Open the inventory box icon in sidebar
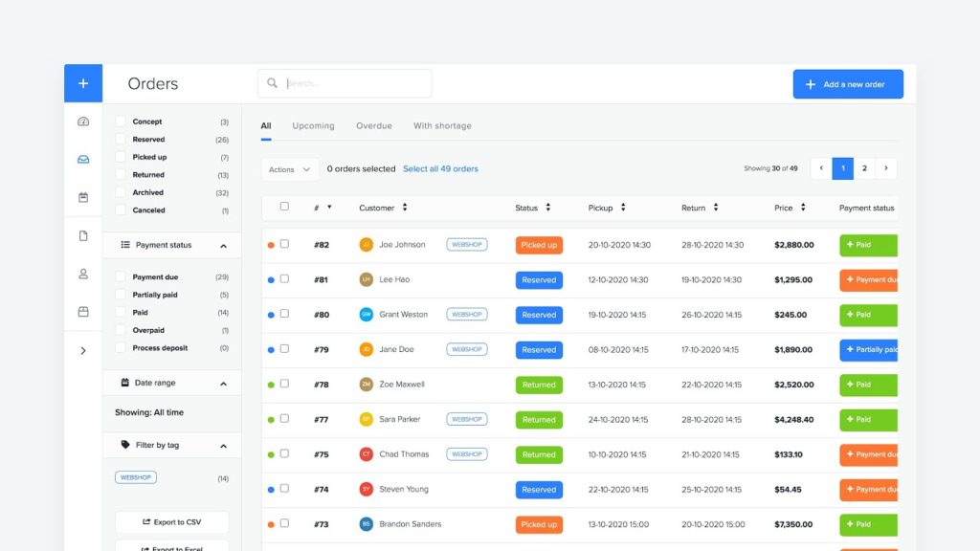This screenshot has width=980, height=551. pos(83,312)
